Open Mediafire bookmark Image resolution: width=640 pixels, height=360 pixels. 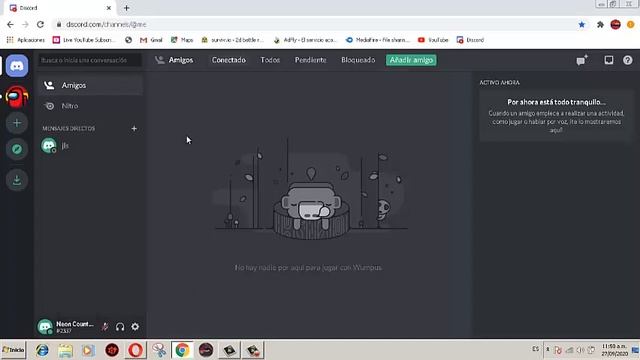[378, 40]
